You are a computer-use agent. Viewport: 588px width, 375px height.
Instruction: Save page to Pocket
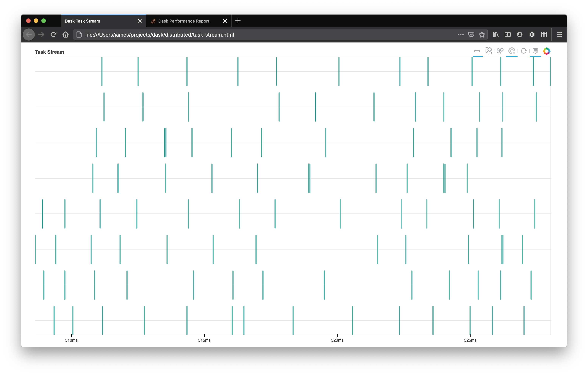point(471,35)
